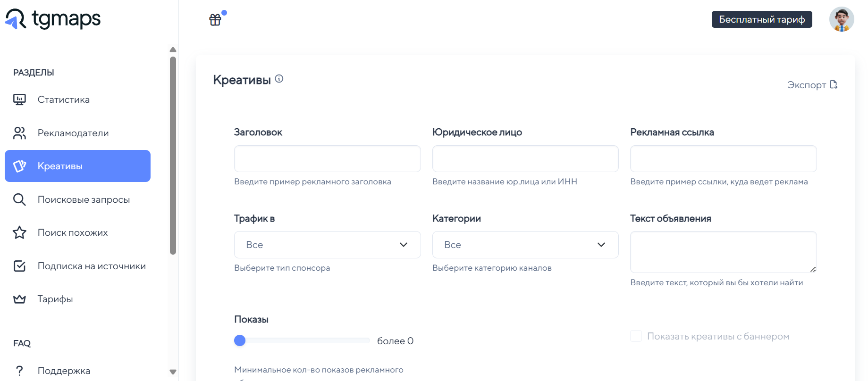This screenshot has height=381, width=868.
Task: Open Тарифы using the crown icon
Action: tap(19, 299)
